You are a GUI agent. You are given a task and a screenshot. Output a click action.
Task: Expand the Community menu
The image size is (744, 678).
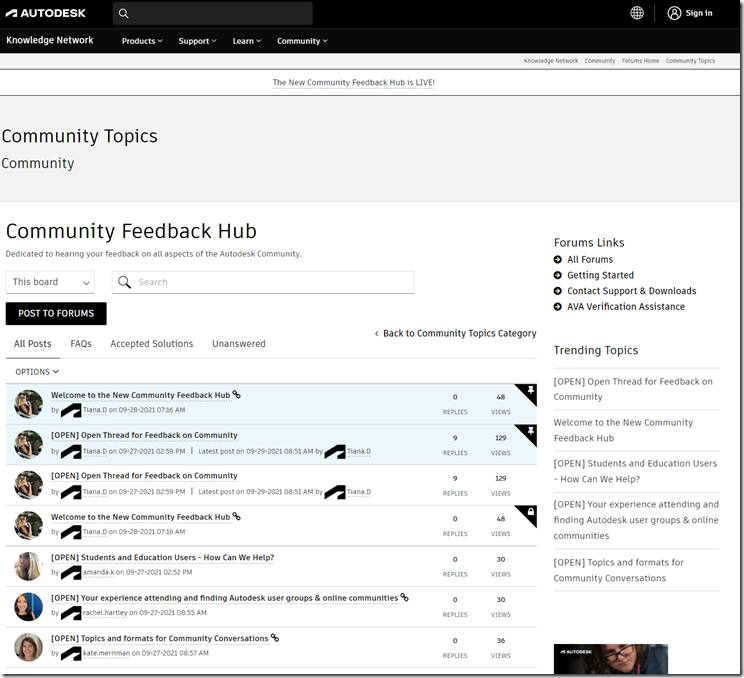coord(302,41)
